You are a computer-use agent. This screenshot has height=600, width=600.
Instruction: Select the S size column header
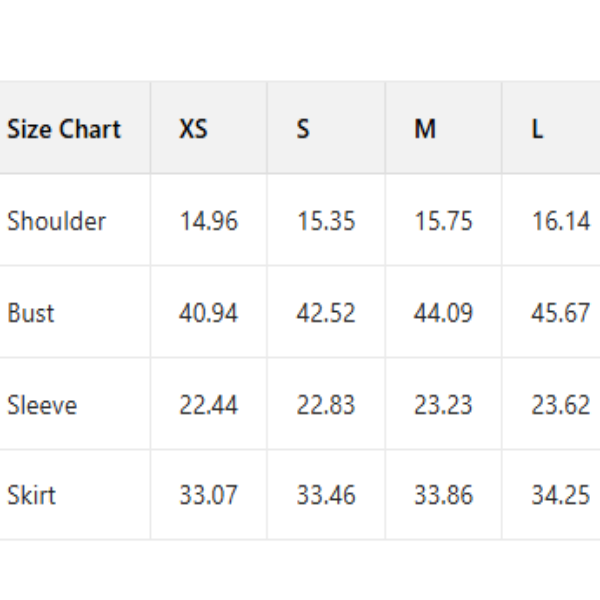click(303, 129)
